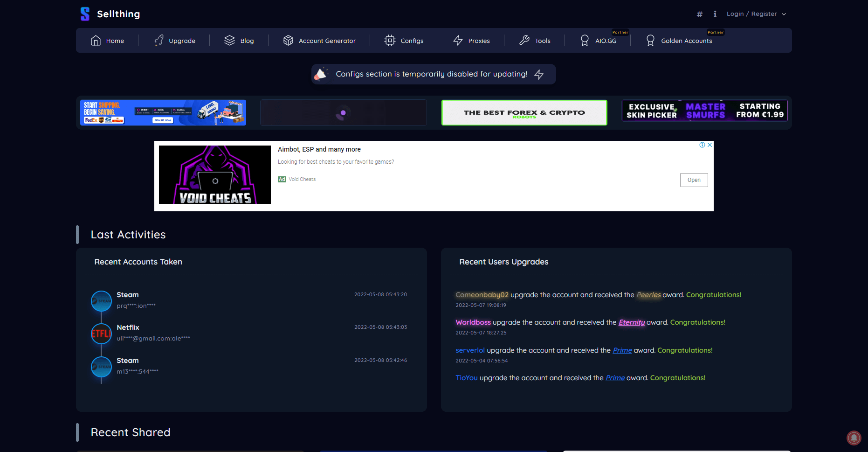Select the Configs menu label
This screenshot has height=452, width=868.
tap(412, 41)
